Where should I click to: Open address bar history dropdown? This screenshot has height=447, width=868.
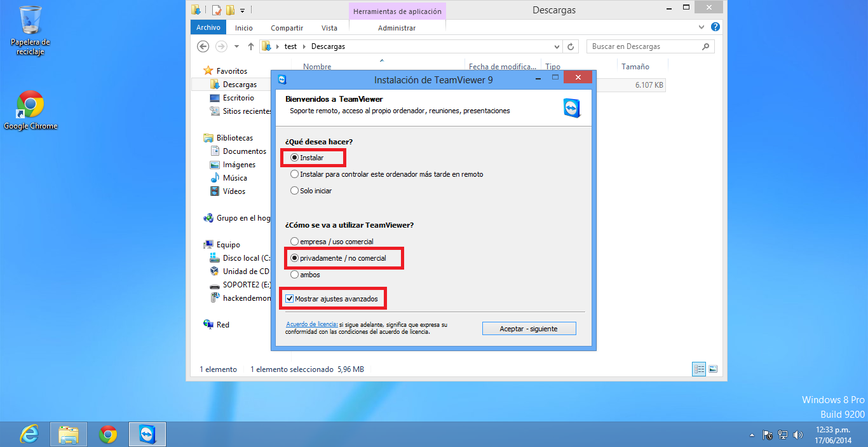point(557,46)
